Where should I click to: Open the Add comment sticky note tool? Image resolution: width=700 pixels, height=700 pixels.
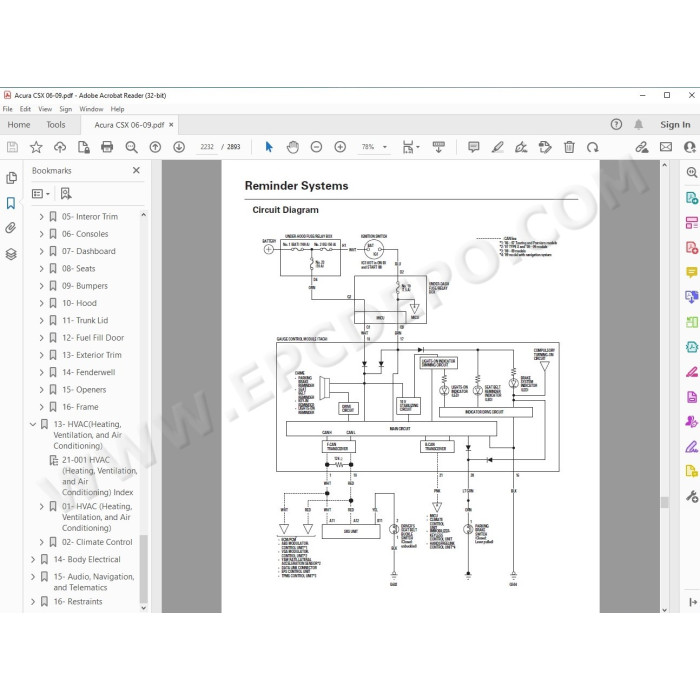pos(474,147)
